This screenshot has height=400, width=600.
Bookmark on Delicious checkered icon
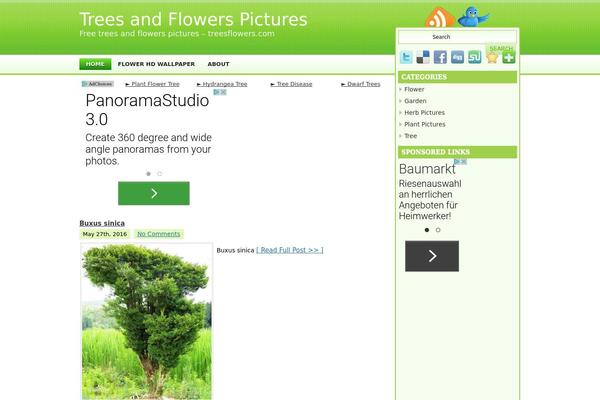[423, 57]
